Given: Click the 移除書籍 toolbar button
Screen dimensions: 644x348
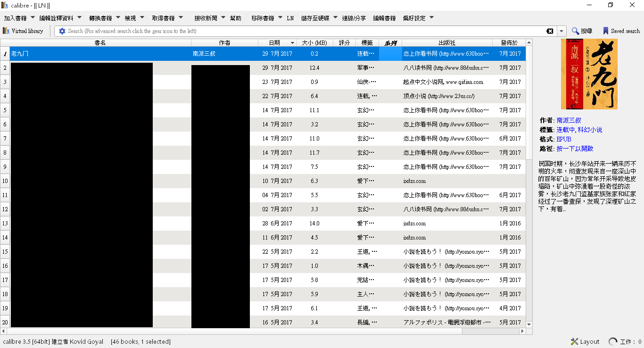Looking at the screenshot, I should click(263, 18).
